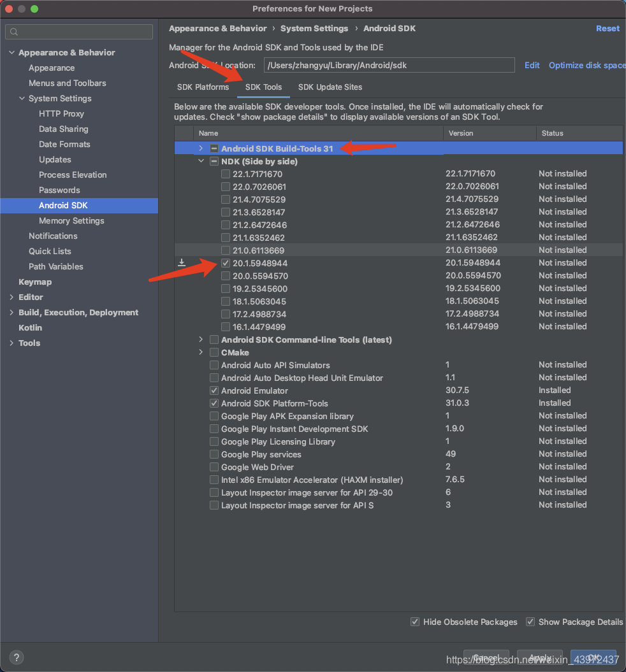Open Passwords settings
Viewport: 626px width, 672px height.
click(x=59, y=190)
